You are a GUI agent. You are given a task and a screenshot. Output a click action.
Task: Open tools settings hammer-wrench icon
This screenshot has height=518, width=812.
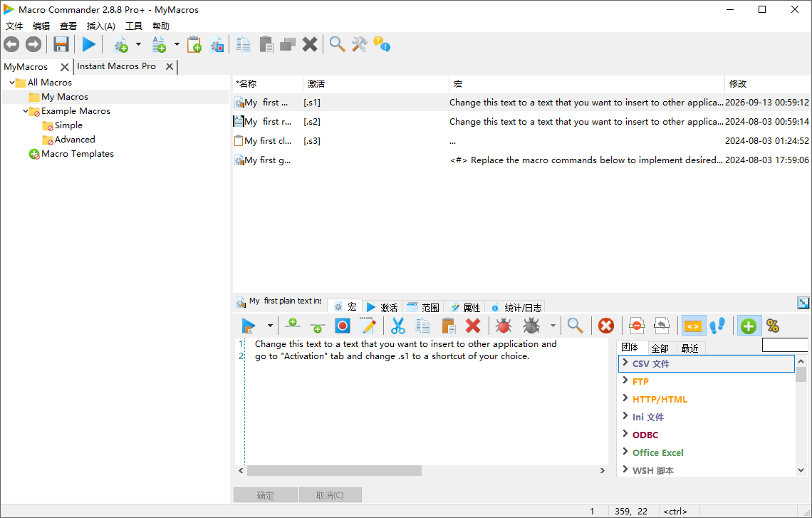click(x=360, y=45)
